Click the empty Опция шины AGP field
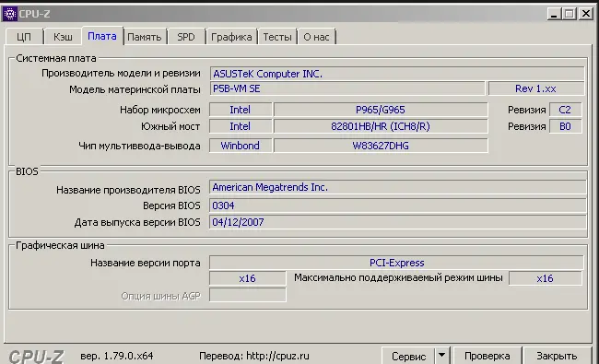 click(x=247, y=295)
